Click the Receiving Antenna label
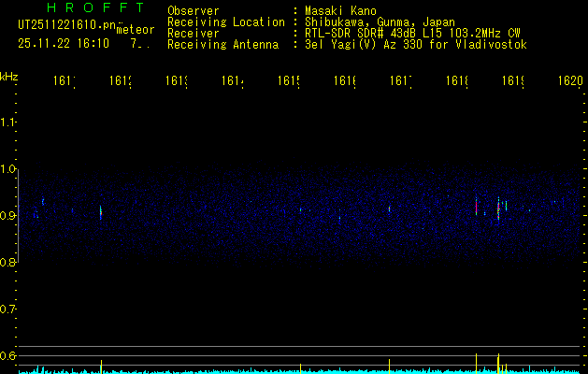 point(222,45)
